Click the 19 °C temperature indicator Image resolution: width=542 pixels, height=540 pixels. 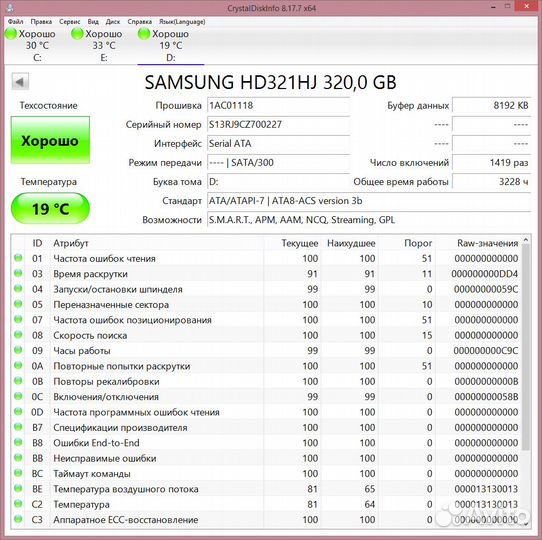click(50, 208)
